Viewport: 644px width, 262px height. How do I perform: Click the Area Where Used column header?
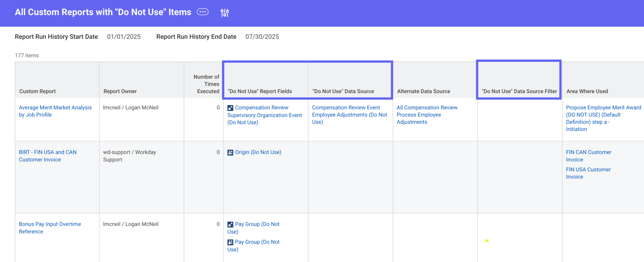[x=587, y=91]
